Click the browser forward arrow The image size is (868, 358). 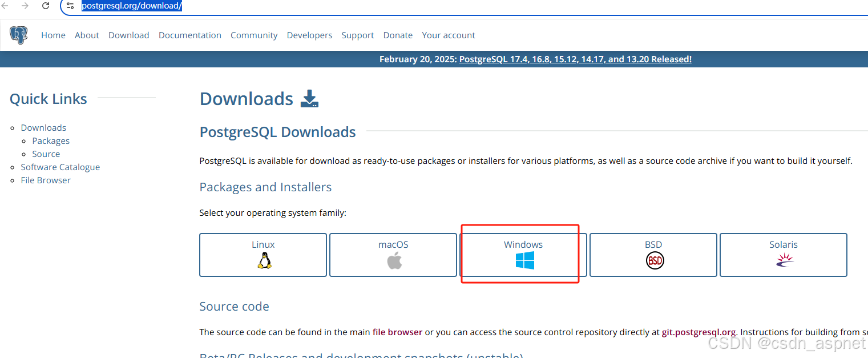coord(25,6)
